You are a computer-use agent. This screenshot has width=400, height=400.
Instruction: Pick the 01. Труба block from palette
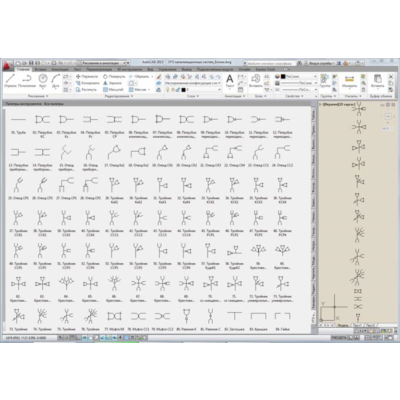point(18,124)
